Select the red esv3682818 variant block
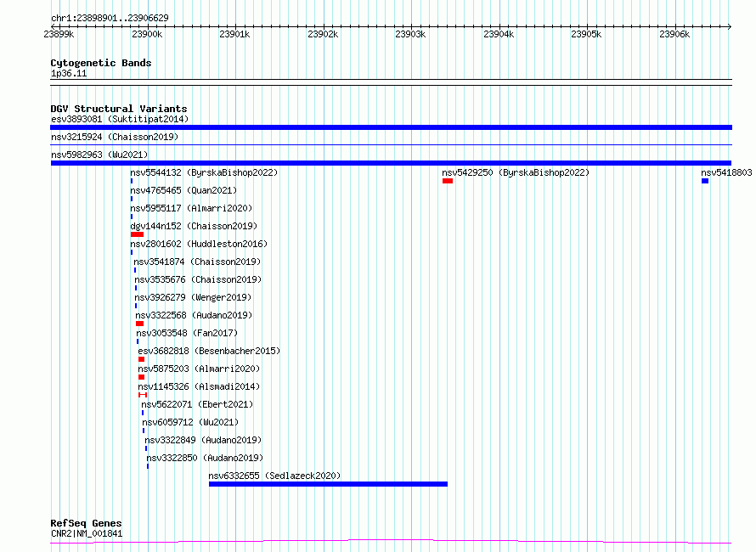 click(141, 359)
